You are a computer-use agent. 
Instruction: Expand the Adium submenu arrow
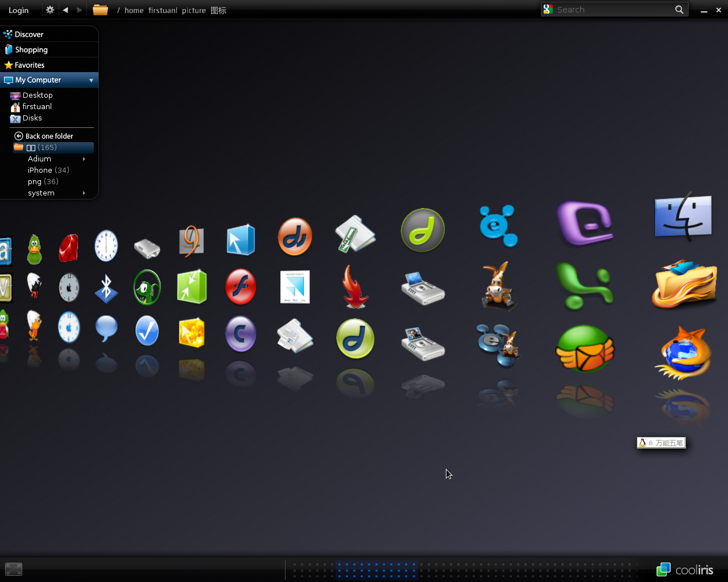(84, 159)
